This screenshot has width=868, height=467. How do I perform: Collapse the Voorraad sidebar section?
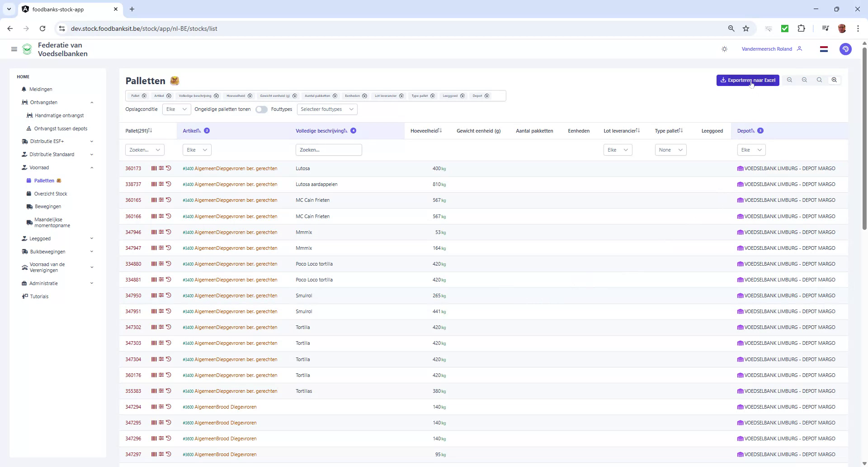pyautogui.click(x=92, y=167)
